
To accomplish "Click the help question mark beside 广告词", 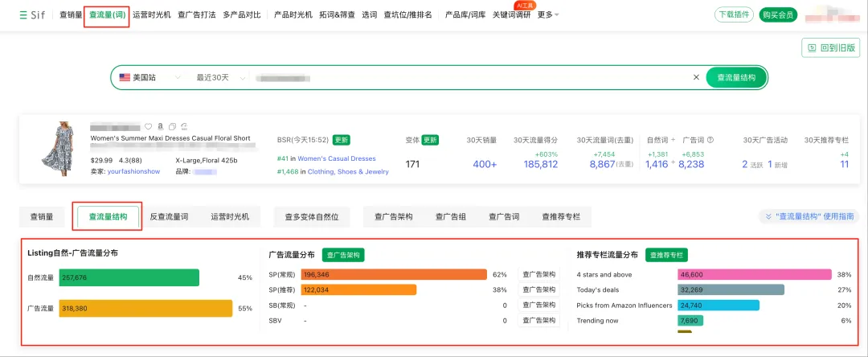I will [710, 140].
